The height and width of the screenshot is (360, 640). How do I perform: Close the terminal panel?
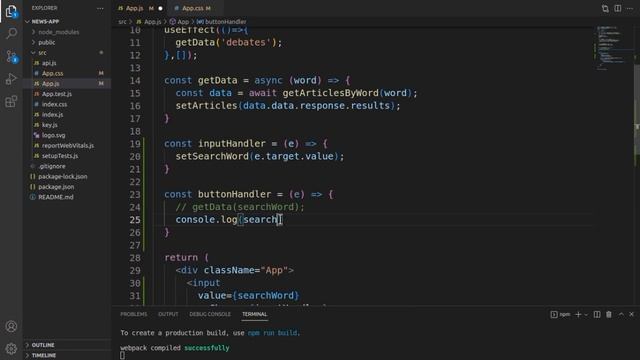pyautogui.click(x=631, y=314)
